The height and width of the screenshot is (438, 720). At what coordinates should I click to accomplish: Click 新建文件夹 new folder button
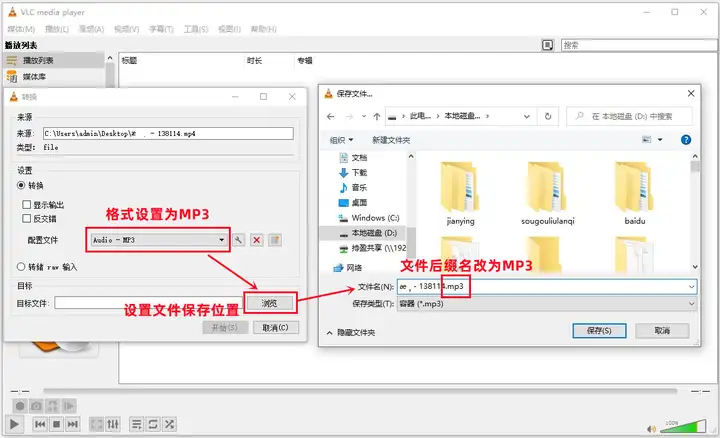391,140
